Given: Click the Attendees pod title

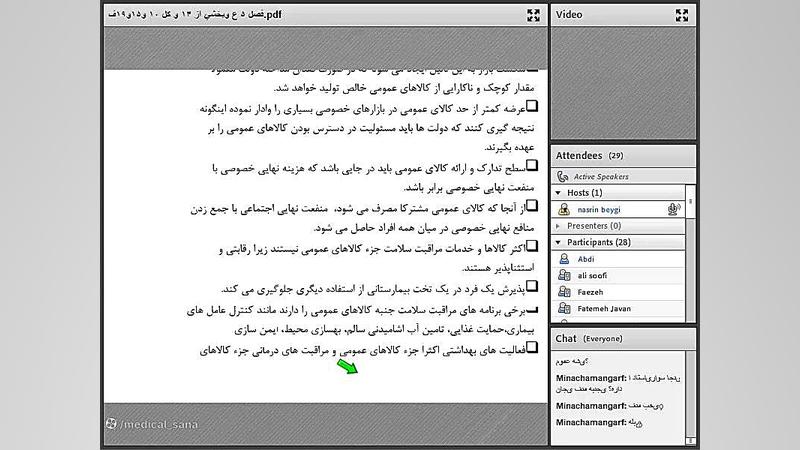Looking at the screenshot, I should point(579,156).
